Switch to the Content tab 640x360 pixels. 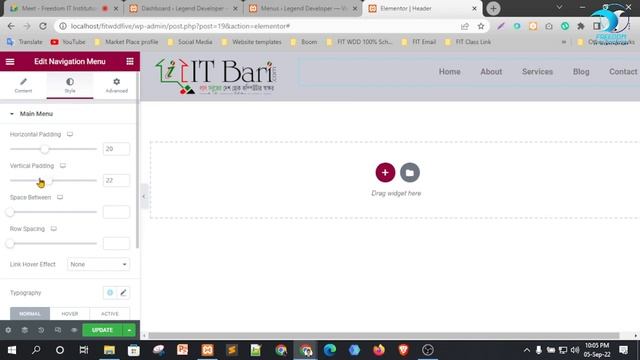pyautogui.click(x=23, y=85)
